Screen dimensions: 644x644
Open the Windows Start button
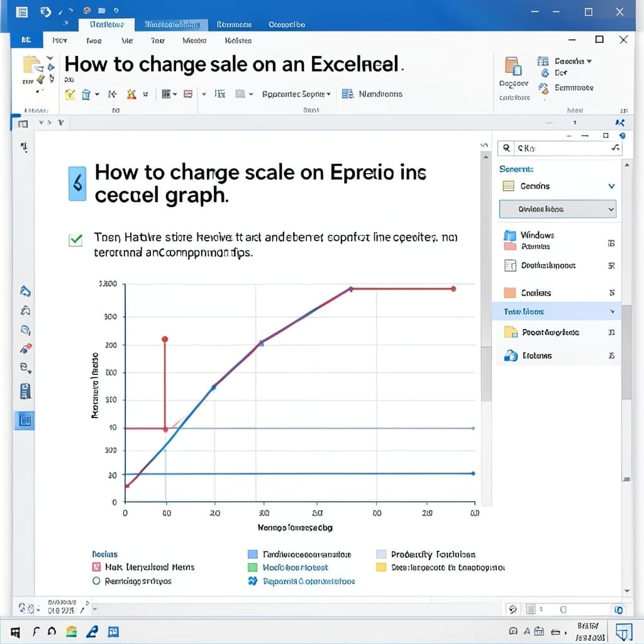click(15, 632)
